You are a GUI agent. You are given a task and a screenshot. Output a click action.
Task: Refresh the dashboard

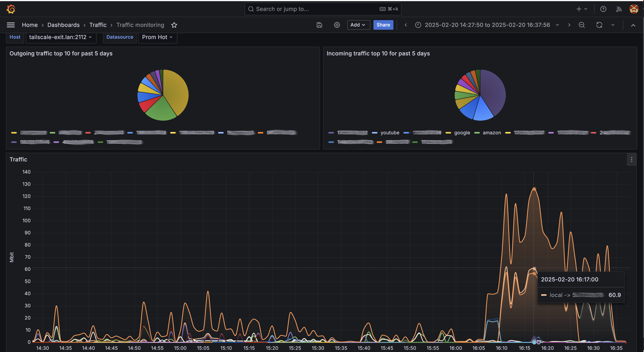[x=599, y=25]
